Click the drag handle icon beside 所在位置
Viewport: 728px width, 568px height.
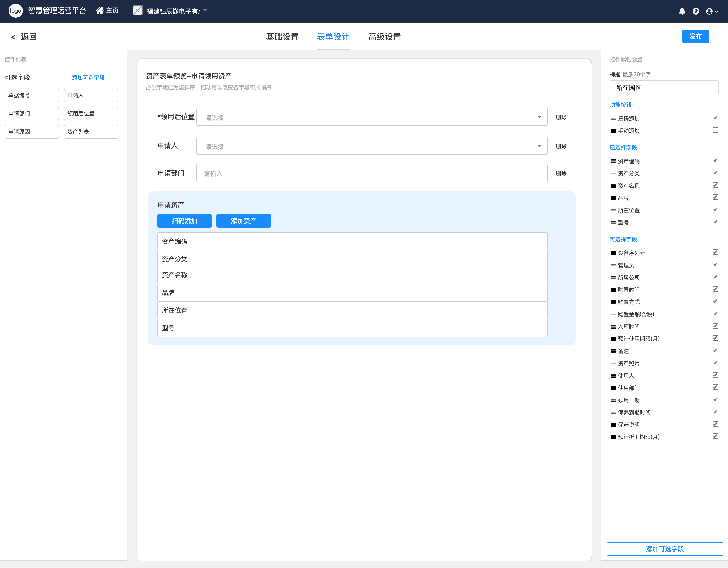(613, 211)
